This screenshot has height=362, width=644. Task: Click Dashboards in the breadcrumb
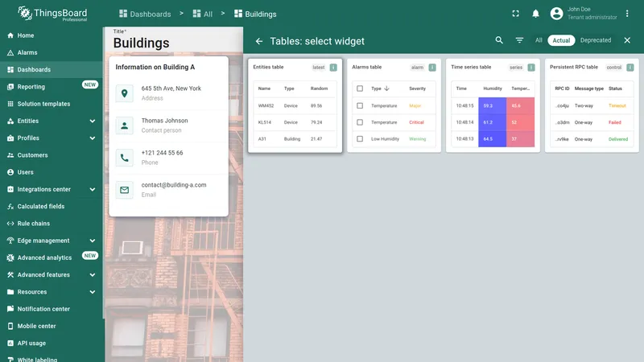click(x=145, y=14)
